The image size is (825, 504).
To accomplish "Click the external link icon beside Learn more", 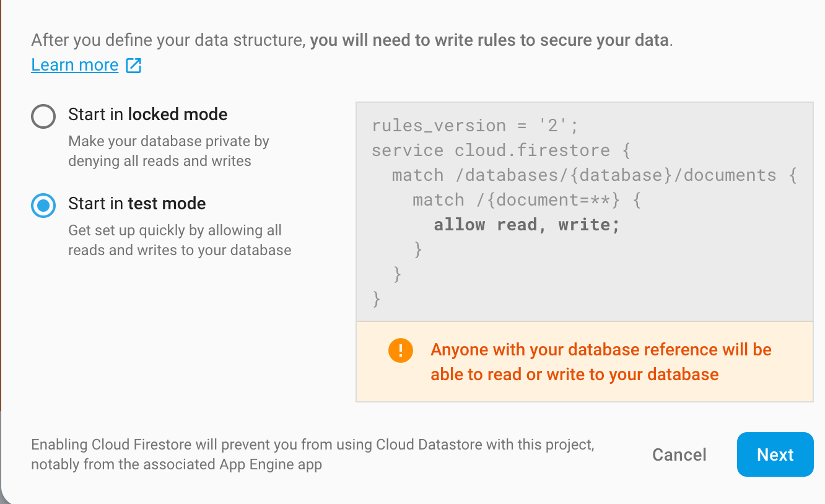I will coord(134,65).
